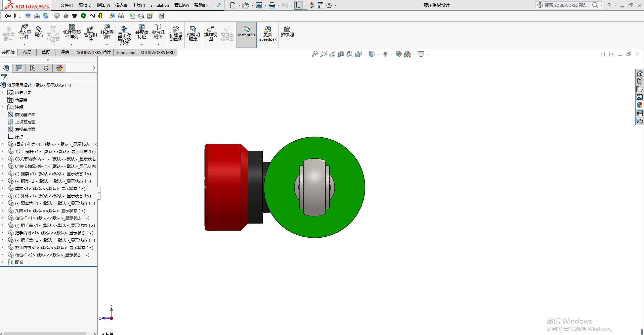644x335 pixels.
Task: Start a New Motion Study (新建运动算例)
Action: click(176, 34)
